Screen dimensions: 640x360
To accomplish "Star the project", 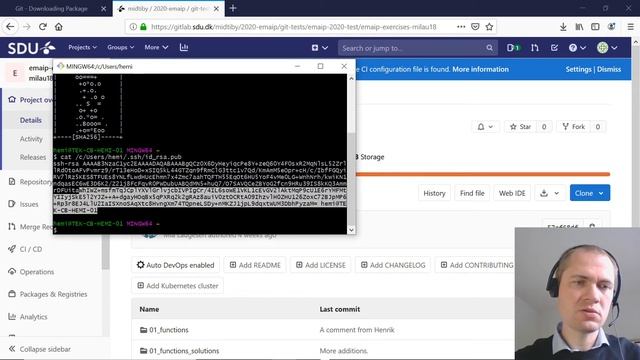I will click(520, 127).
